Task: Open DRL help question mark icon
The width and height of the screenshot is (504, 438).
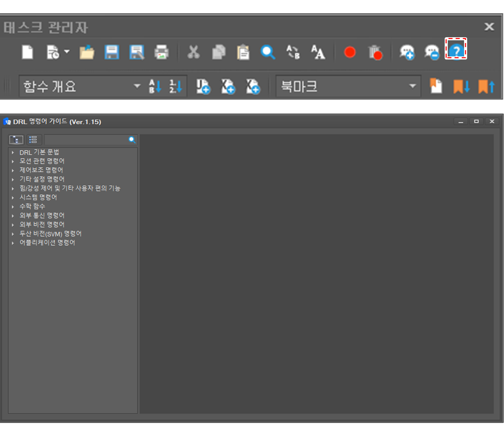Action: coord(456,51)
